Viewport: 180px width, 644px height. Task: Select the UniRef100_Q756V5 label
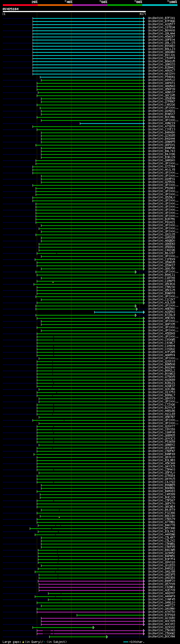click(161, 377)
